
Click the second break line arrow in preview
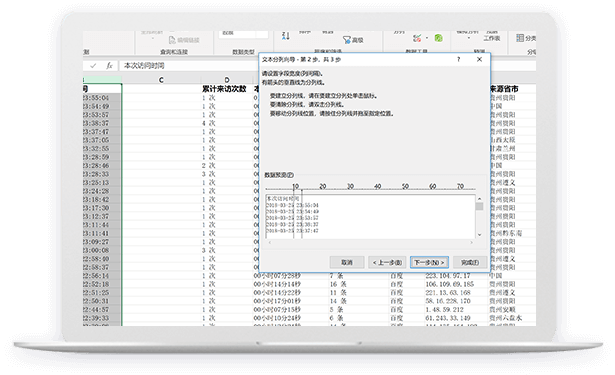coord(302,214)
